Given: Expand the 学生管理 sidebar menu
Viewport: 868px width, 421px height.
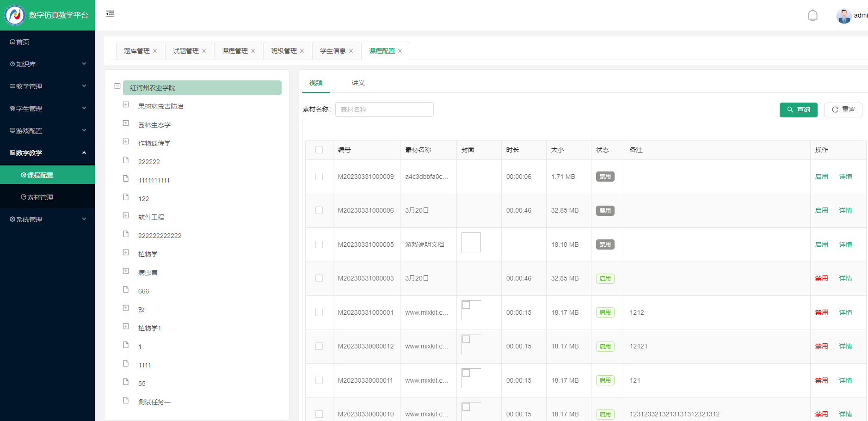Looking at the screenshot, I should pyautogui.click(x=47, y=109).
